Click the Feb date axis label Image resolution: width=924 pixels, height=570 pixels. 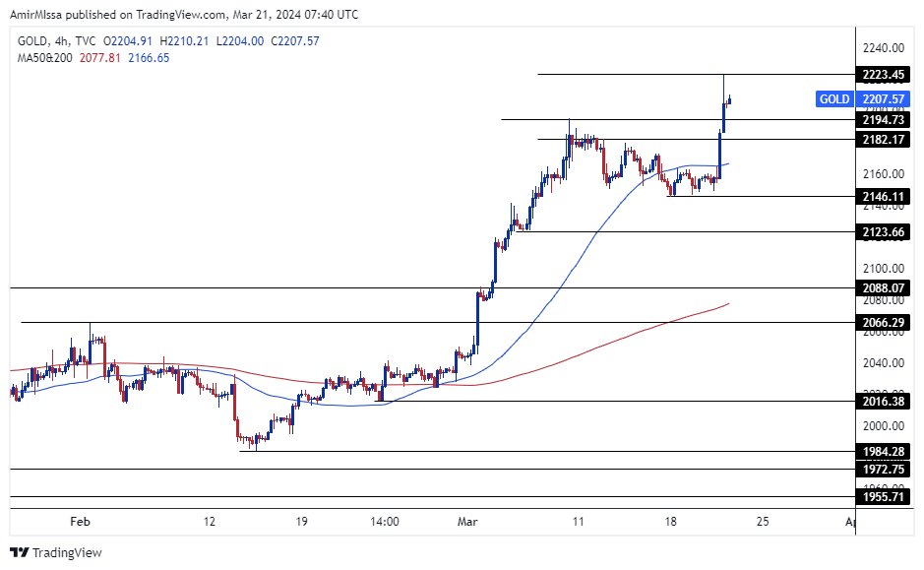click(x=80, y=522)
